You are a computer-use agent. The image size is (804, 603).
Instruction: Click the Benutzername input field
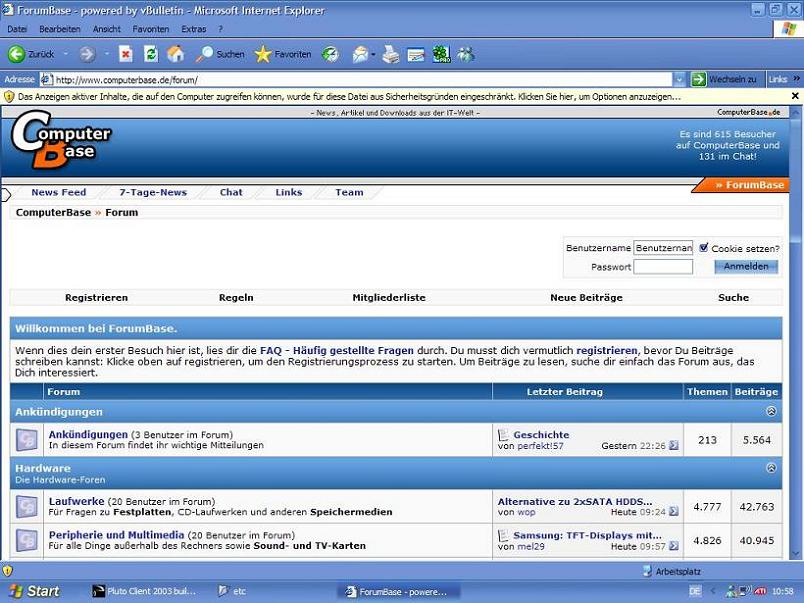(663, 248)
